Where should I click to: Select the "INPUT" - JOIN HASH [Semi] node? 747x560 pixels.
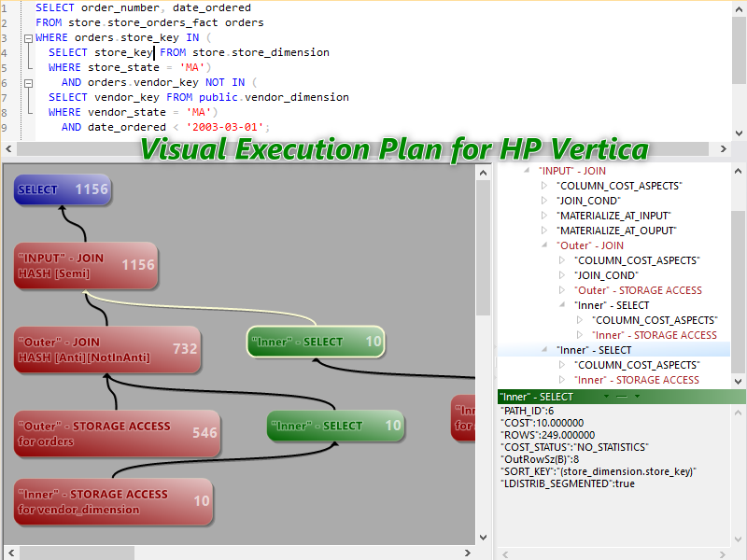coord(86,266)
